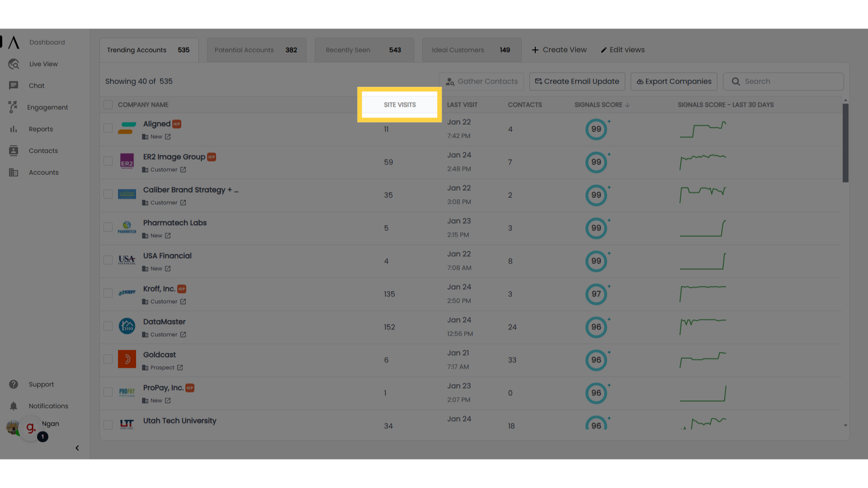Click Edit views option
Viewport: 868px width, 488px height.
click(623, 49)
